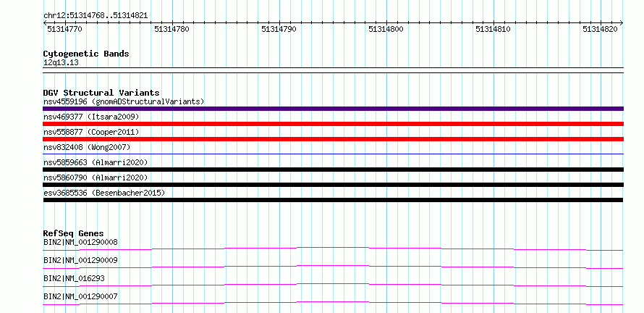Image resolution: width=644 pixels, height=313 pixels.
Task: Select the DGV Structural Variants track heading
Action: [x=101, y=93]
